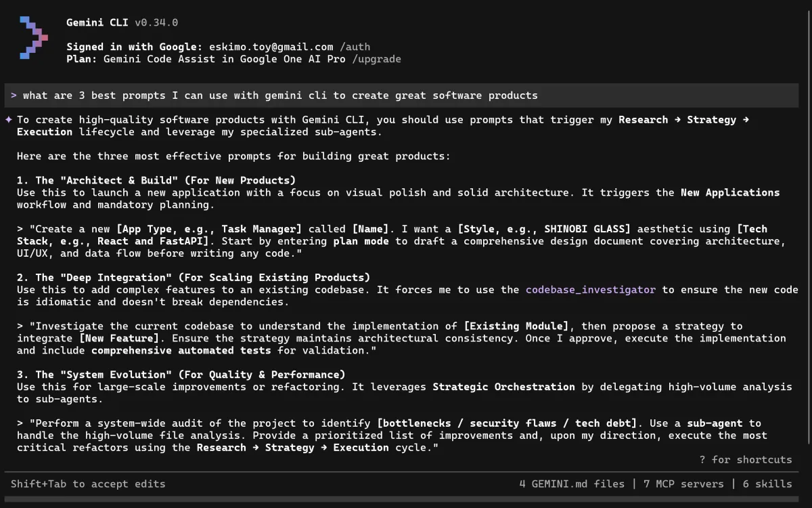Click the Gemini CLI chevron logo
Viewport: 812px width, 508px height.
[x=34, y=38]
